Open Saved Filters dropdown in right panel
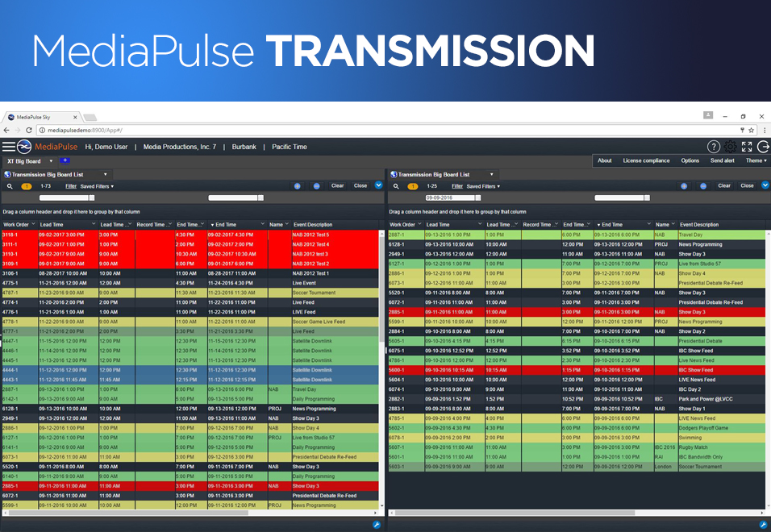This screenshot has width=771, height=532. coord(483,186)
